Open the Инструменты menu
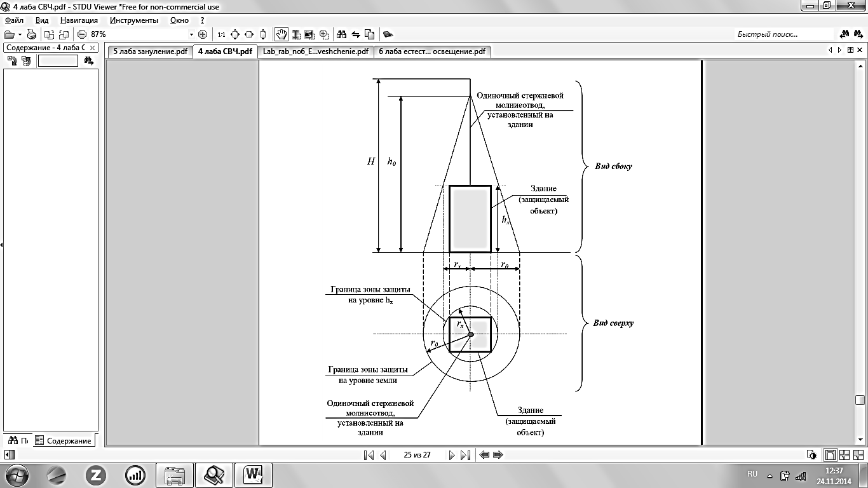The width and height of the screenshot is (868, 488). pos(133,20)
